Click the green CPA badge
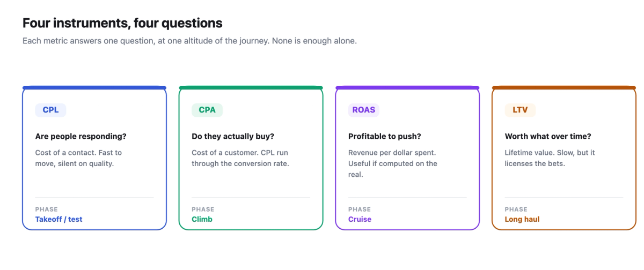 click(x=207, y=110)
